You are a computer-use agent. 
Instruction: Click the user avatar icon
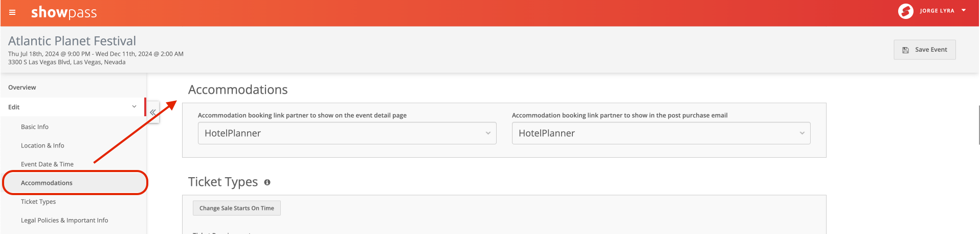pos(905,11)
